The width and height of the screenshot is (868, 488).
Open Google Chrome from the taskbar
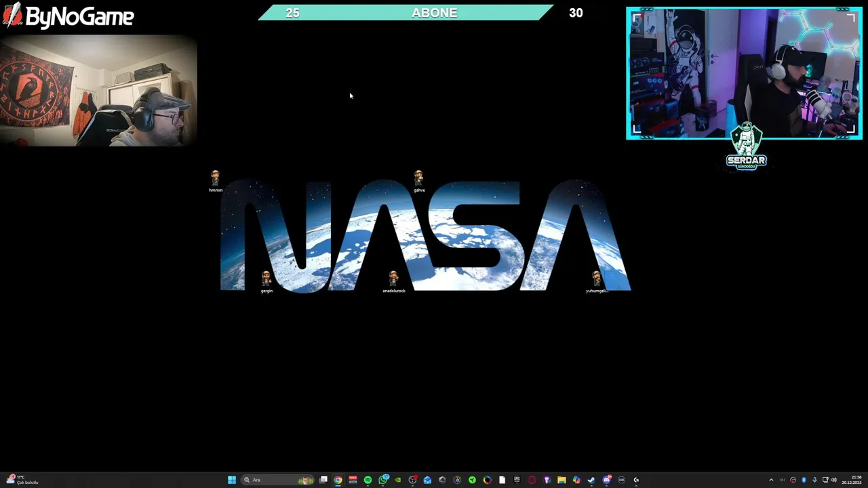[x=338, y=480]
